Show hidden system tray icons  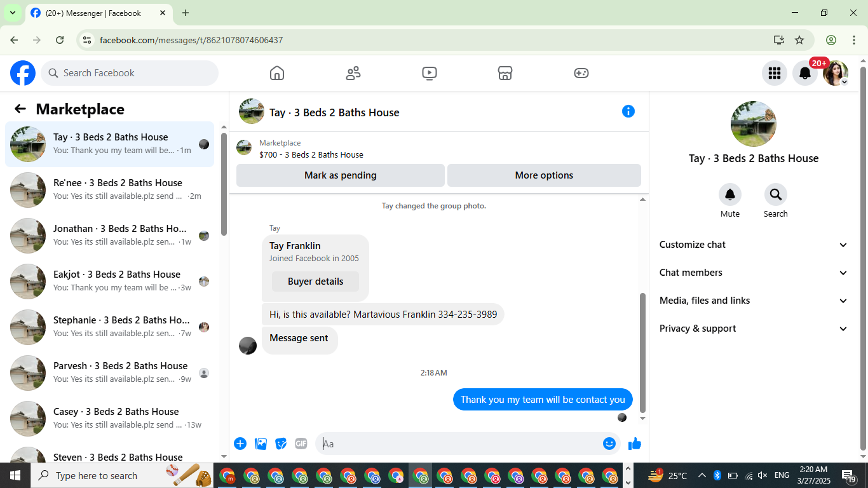(702, 475)
